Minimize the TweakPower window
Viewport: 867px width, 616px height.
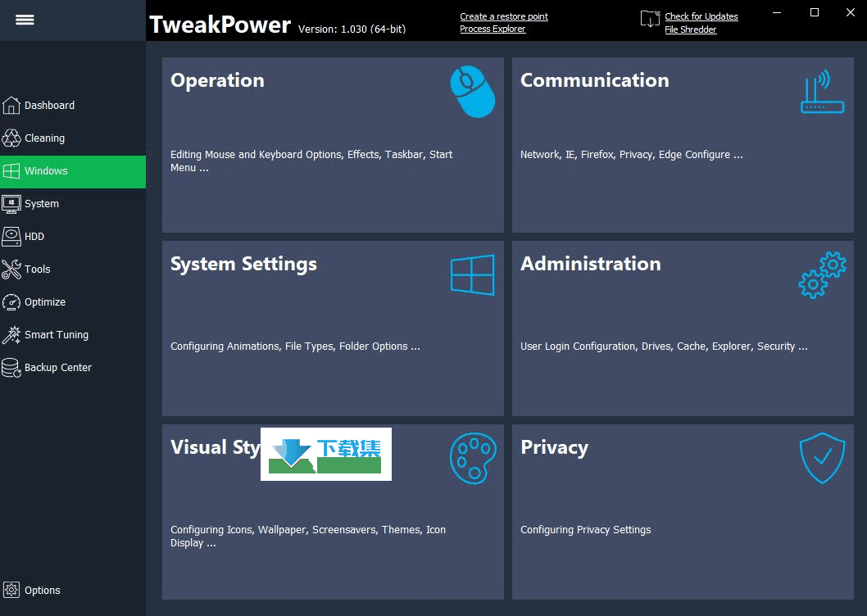(x=777, y=12)
